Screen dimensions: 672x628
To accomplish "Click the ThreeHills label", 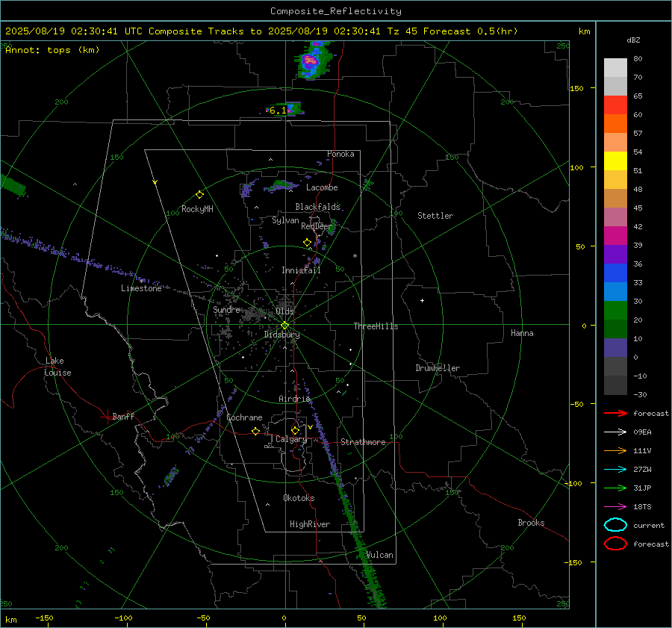I will pos(376,326).
